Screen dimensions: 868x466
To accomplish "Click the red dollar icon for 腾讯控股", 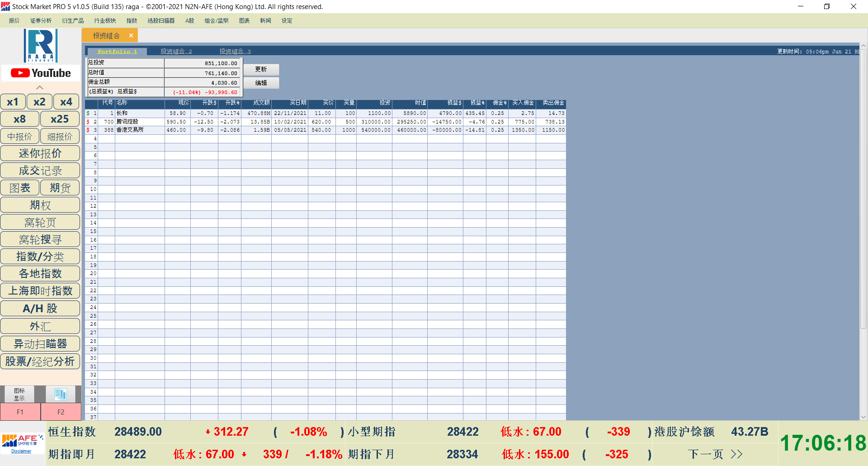I will pos(88,122).
